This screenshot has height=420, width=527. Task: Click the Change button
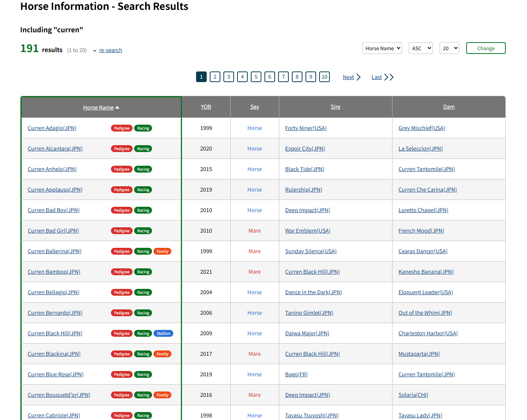[486, 48]
